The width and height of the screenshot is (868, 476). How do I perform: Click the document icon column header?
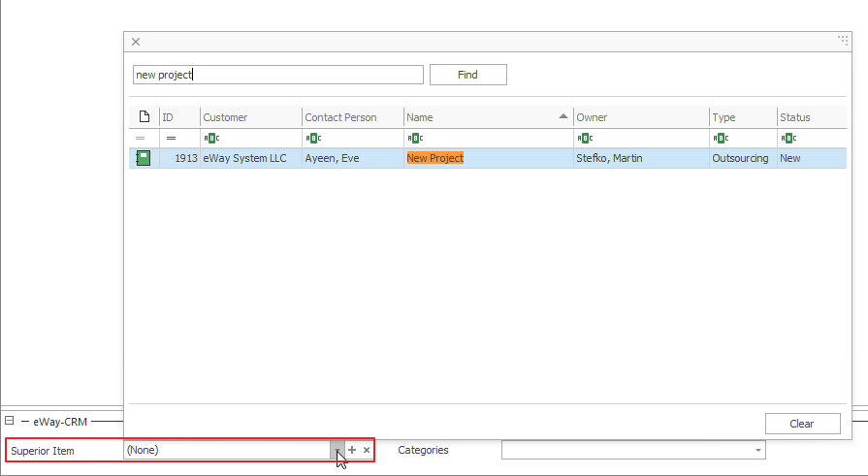[144, 117]
